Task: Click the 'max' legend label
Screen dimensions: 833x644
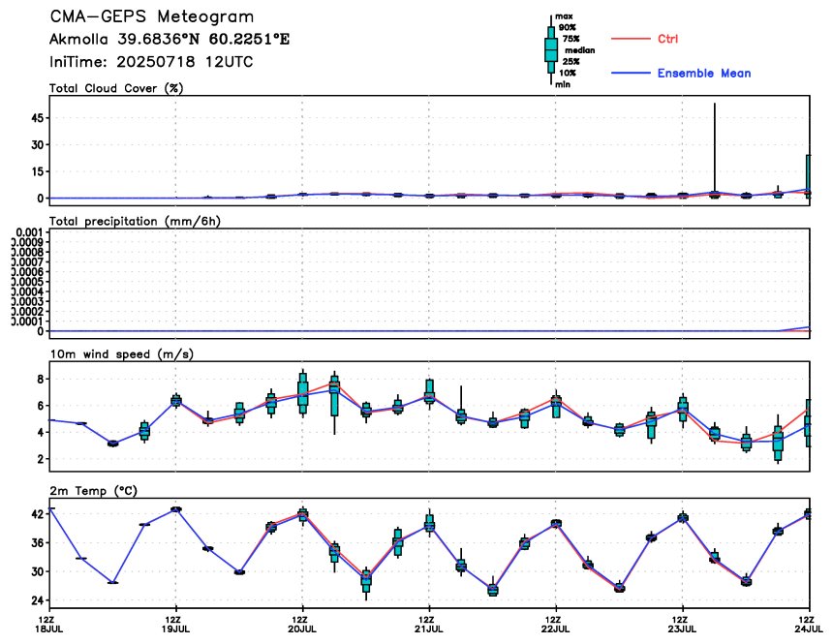Action: [564, 16]
